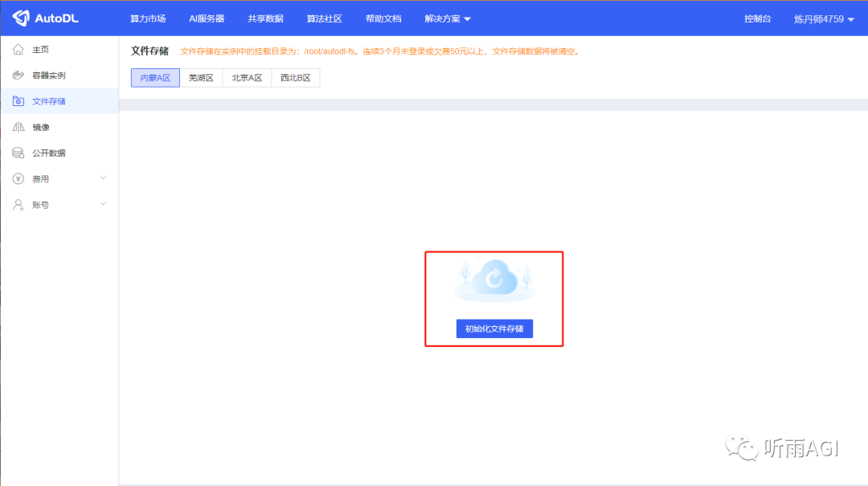Click the AutoDL logo icon
This screenshot has height=486, width=868.
click(x=21, y=18)
